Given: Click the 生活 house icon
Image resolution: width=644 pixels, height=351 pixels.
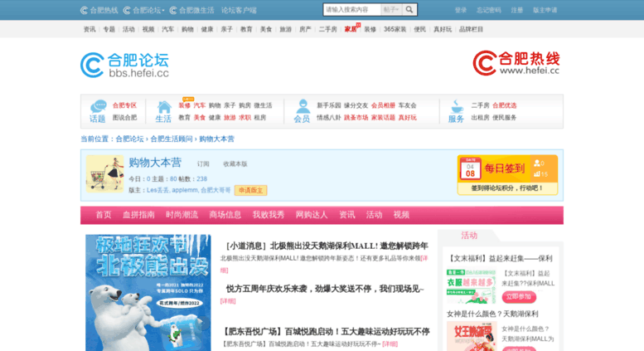Looking at the screenshot, I should pos(164,107).
